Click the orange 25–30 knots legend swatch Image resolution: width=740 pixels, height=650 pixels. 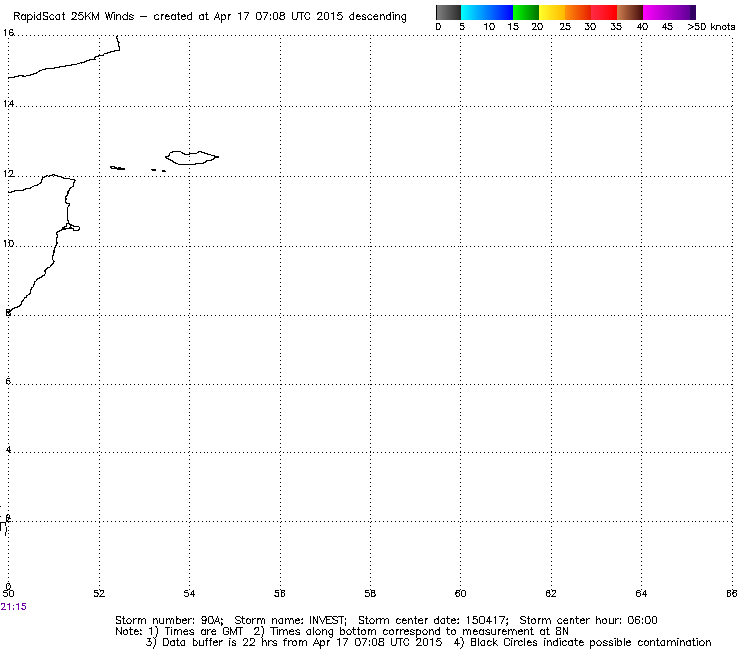tap(578, 12)
